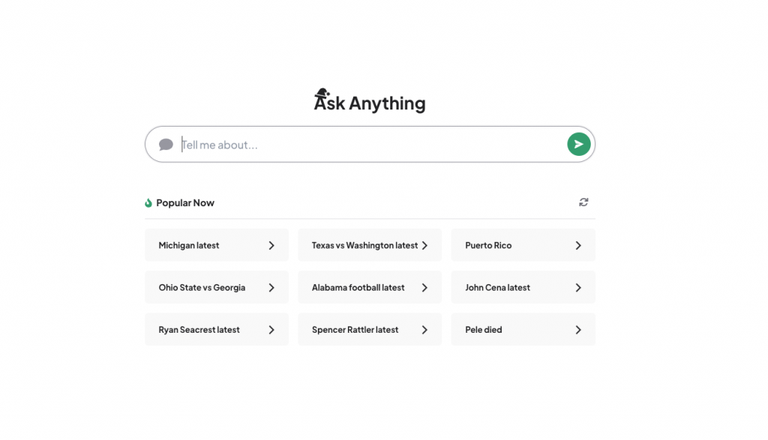Screen dimensions: 768x440
Task: Click the chevron beside Michigan latest
Action: point(271,245)
